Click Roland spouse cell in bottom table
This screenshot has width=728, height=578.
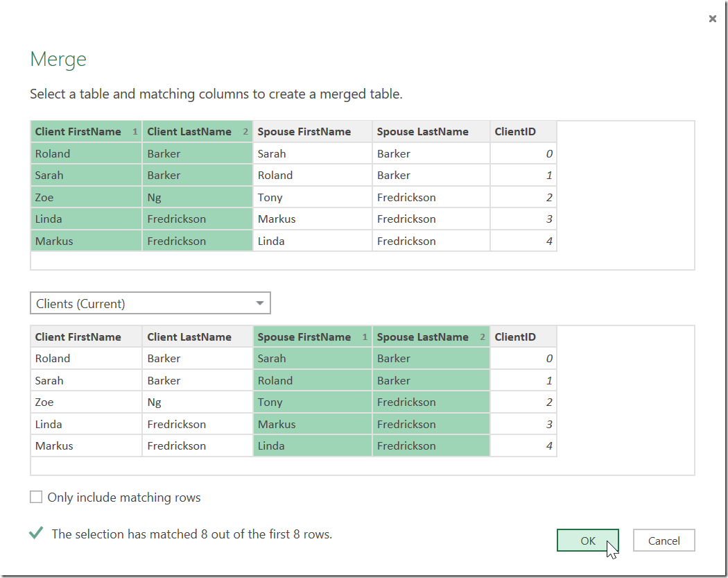point(312,380)
